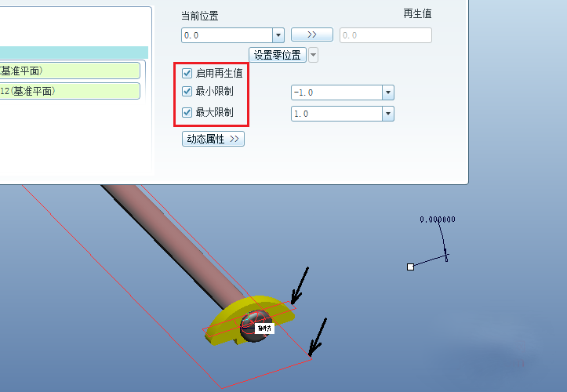The image size is (567, 392).
Task: Open the minimum limit -1.0 dropdown
Action: [388, 93]
